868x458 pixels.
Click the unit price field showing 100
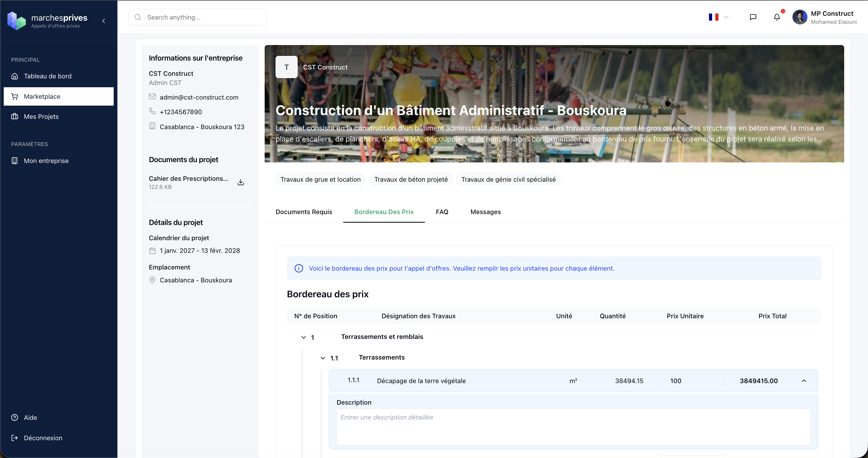(x=691, y=381)
